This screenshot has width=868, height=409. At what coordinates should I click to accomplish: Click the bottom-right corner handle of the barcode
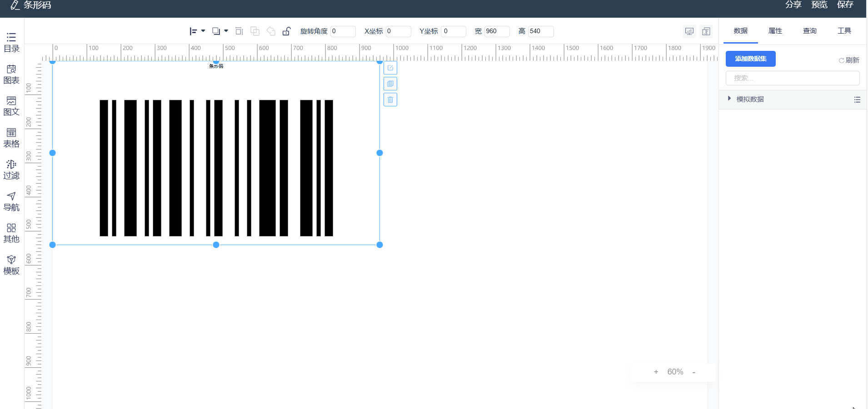click(380, 245)
